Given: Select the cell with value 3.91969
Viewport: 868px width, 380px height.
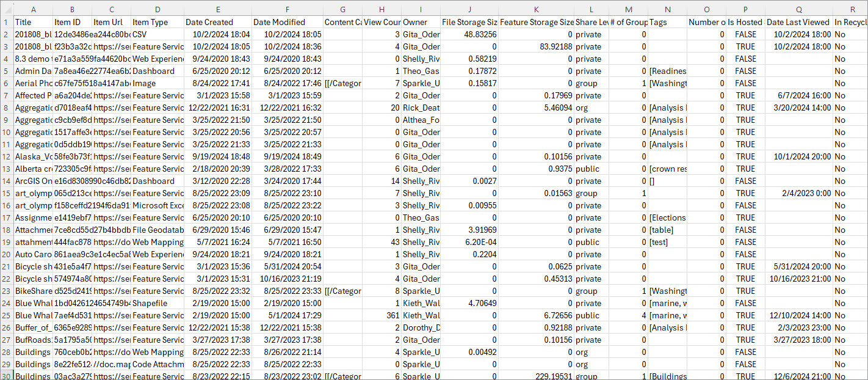Looking at the screenshot, I should click(469, 230).
